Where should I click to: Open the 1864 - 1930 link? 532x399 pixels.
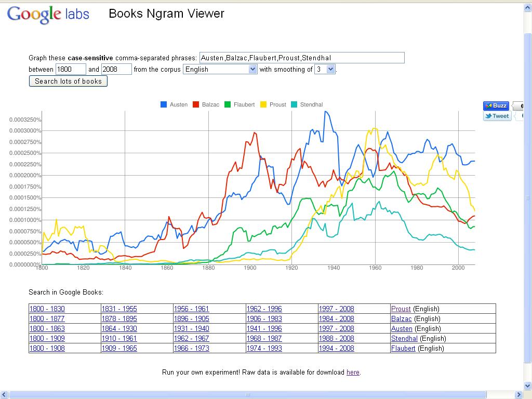click(x=119, y=328)
